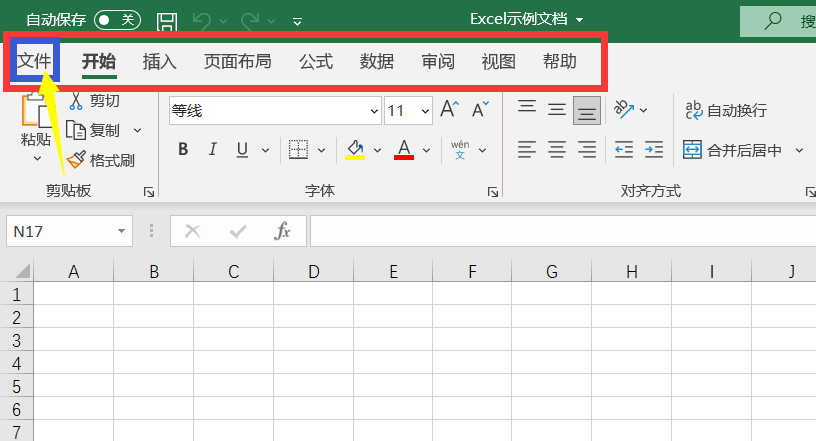Screen dimensions: 816x441
Task: Expand font color dropdown arrow
Action: [426, 150]
